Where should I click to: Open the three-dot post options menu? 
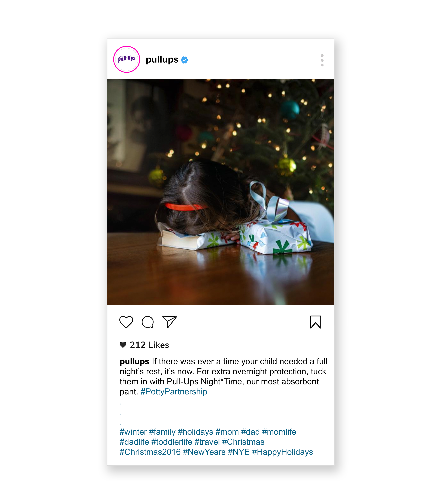322,60
